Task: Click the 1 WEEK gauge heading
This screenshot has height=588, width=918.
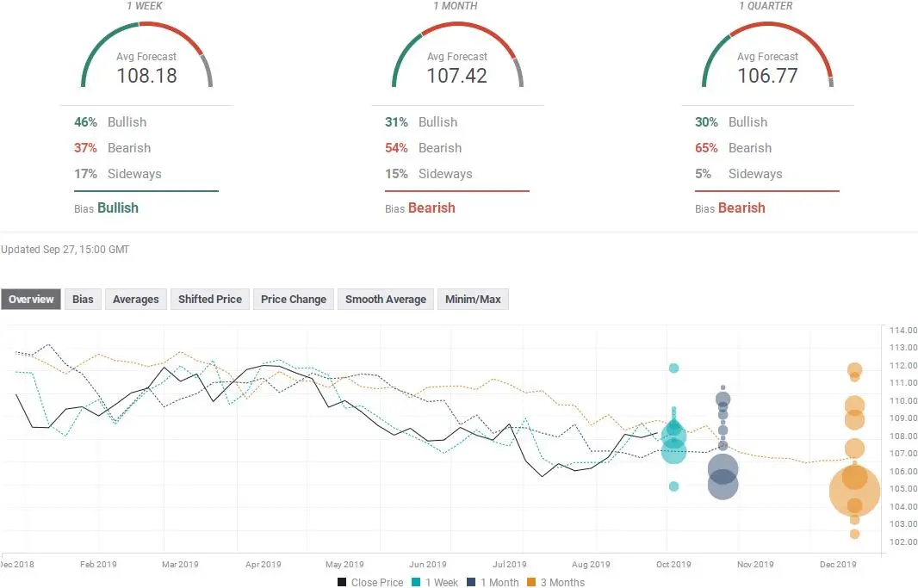Action: [145, 6]
